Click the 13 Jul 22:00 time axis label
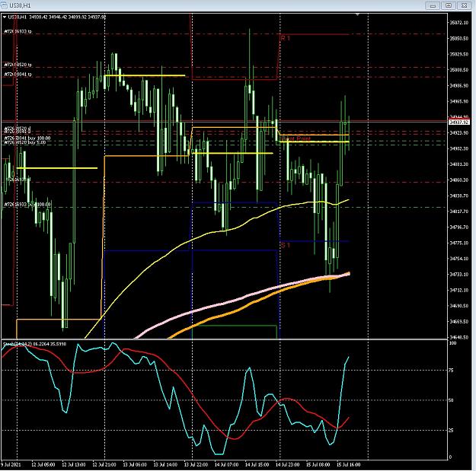The height and width of the screenshot is (471, 476). (196, 464)
